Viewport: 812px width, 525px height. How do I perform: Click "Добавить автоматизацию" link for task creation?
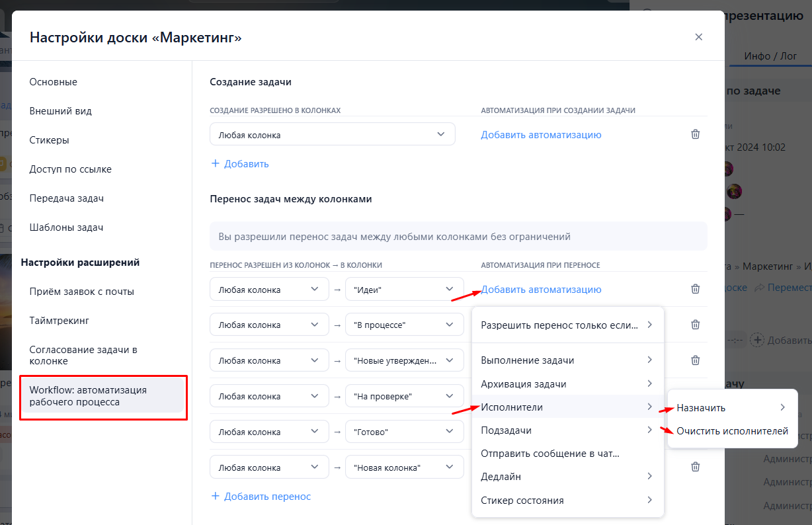coord(541,134)
